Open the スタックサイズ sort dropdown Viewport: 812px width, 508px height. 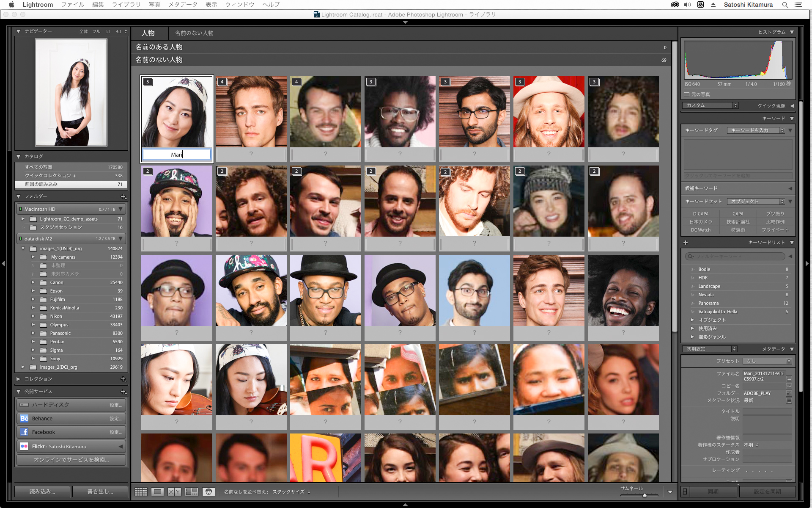[291, 491]
